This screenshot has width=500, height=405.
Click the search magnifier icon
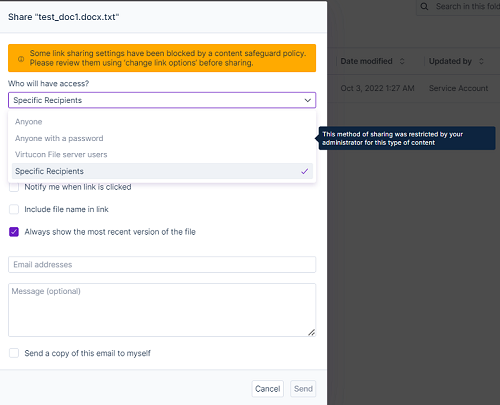424,6
